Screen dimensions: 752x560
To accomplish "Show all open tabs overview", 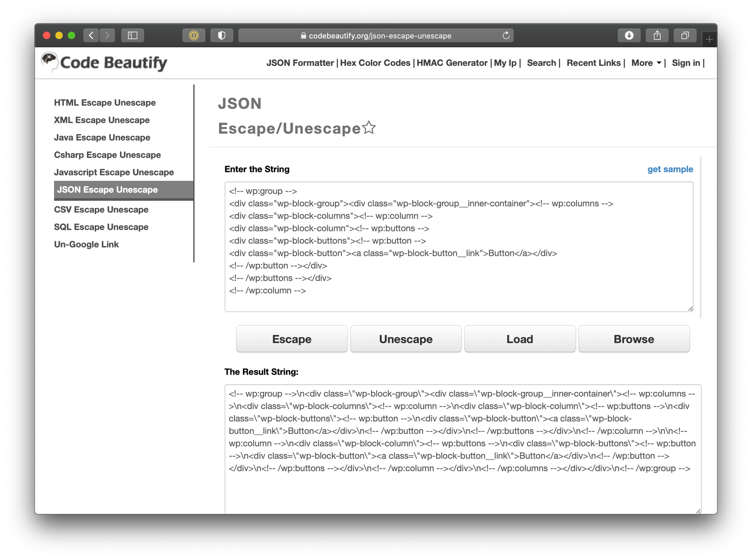I will 685,35.
